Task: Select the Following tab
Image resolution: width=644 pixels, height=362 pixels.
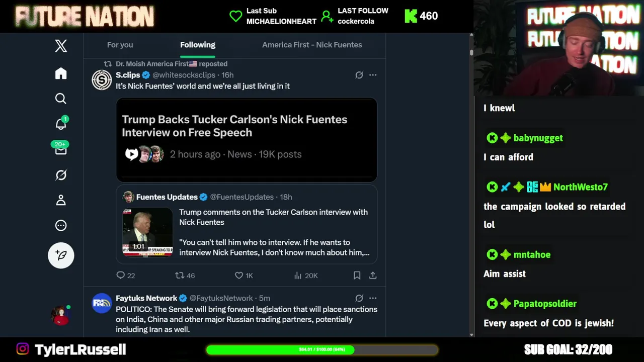Action: (198, 45)
